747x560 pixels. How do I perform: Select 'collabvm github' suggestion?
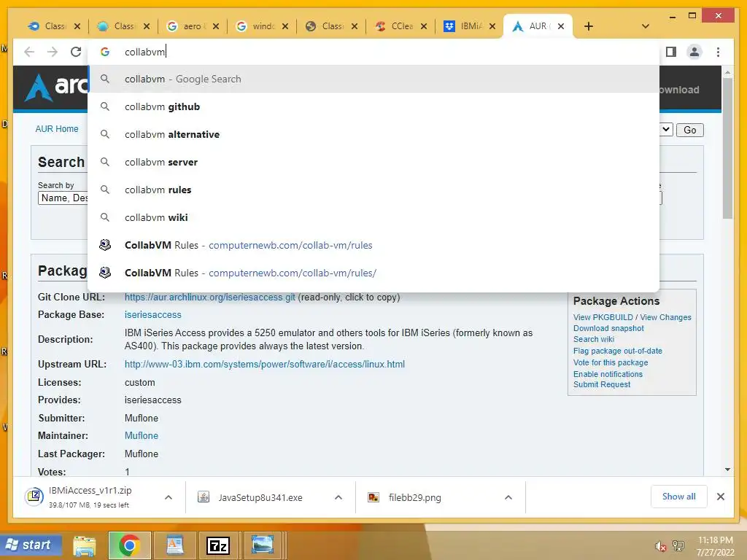pyautogui.click(x=373, y=106)
